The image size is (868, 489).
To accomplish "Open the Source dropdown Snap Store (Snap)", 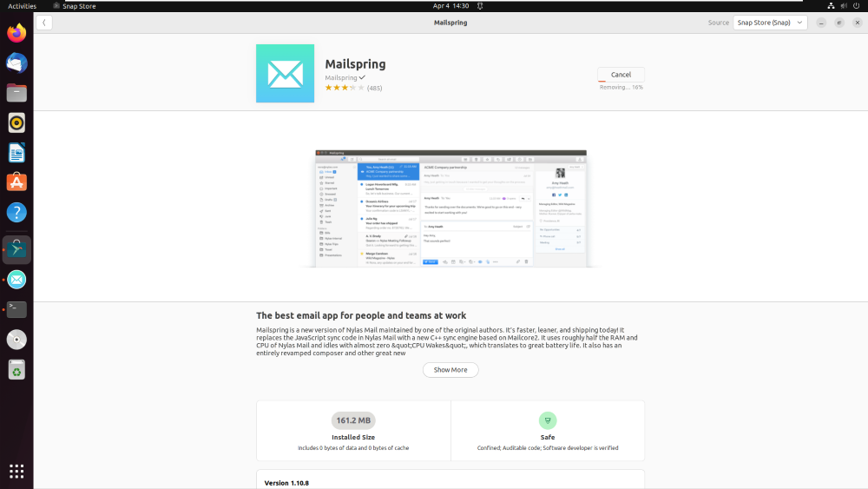I will coord(769,23).
